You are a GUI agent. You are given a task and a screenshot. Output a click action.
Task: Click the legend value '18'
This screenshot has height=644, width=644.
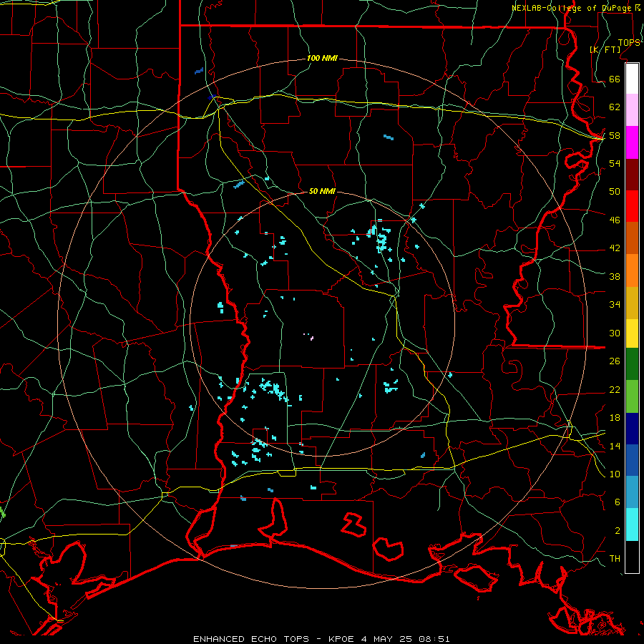tap(615, 418)
